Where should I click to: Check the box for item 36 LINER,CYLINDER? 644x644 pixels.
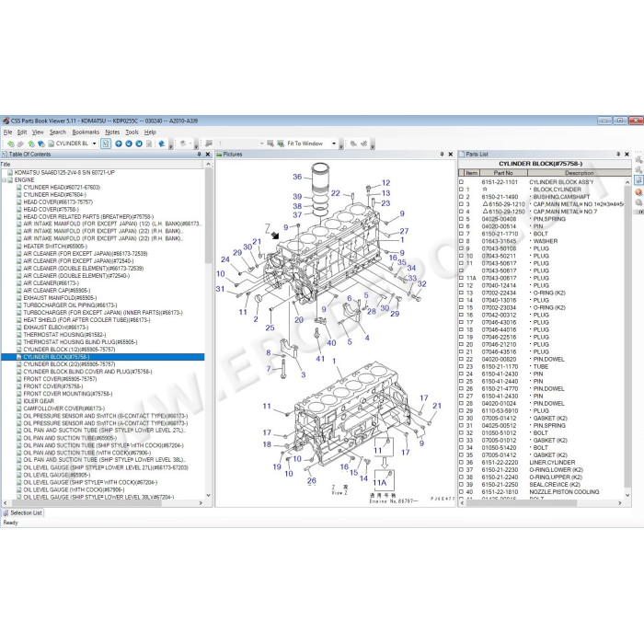(x=461, y=463)
